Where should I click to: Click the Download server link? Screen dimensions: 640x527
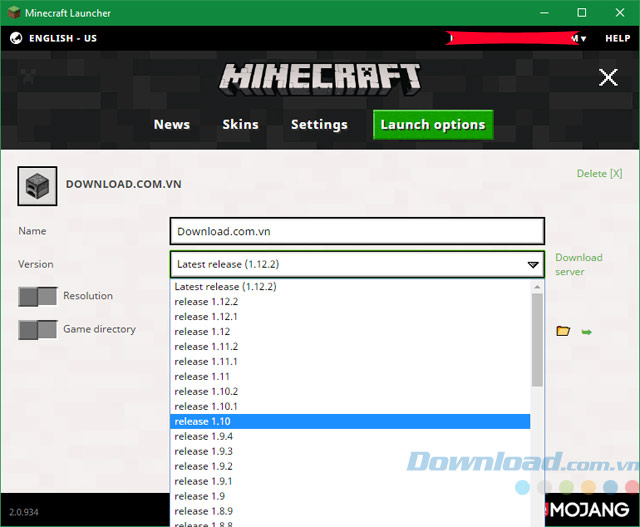click(578, 265)
